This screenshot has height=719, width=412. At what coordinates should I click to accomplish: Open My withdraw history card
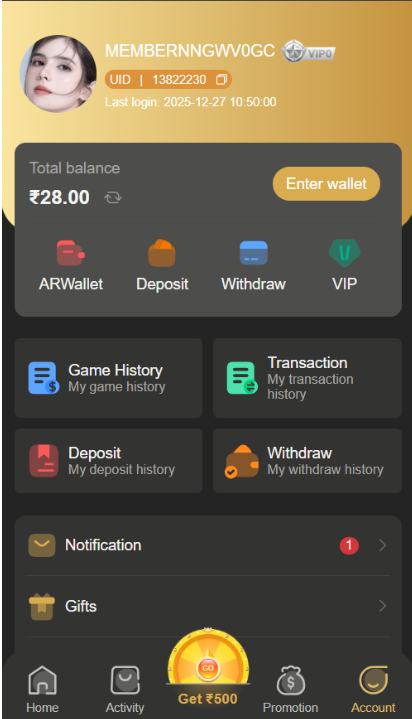307,461
